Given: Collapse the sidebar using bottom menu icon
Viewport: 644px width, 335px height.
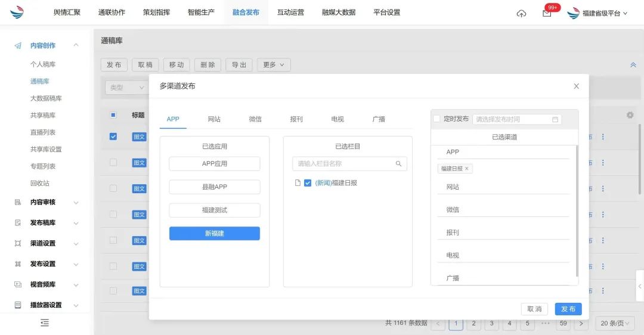Looking at the screenshot, I should pos(45,322).
